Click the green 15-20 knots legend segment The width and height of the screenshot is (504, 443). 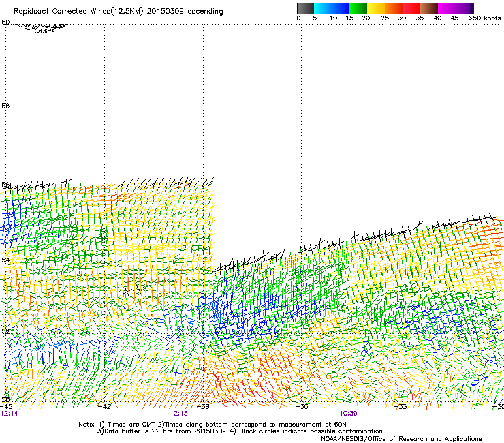pos(358,8)
